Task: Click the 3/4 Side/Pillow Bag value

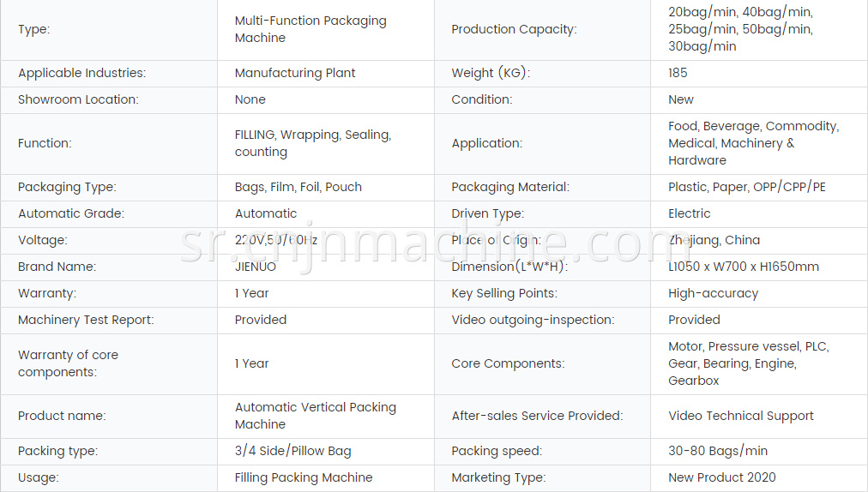Action: (292, 451)
